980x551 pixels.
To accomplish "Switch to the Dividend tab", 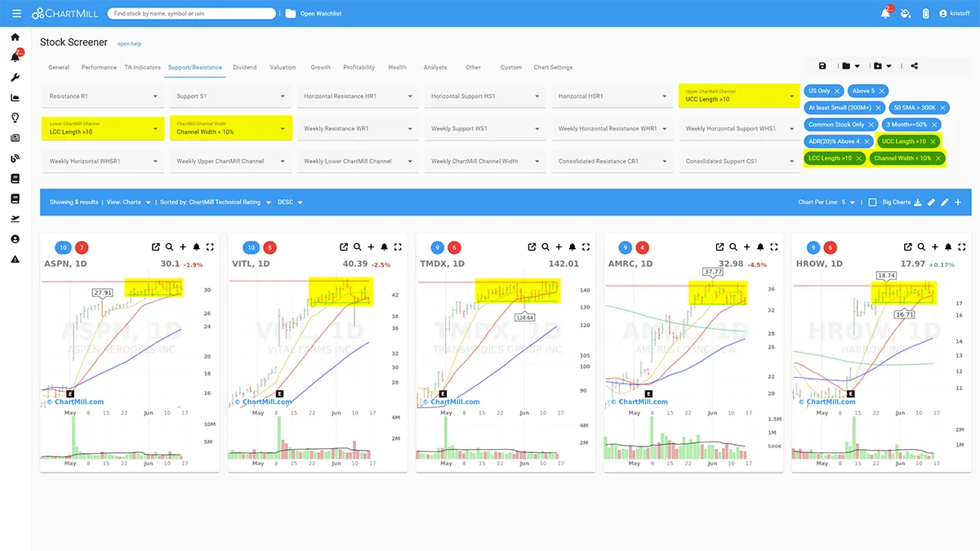I will point(244,68).
